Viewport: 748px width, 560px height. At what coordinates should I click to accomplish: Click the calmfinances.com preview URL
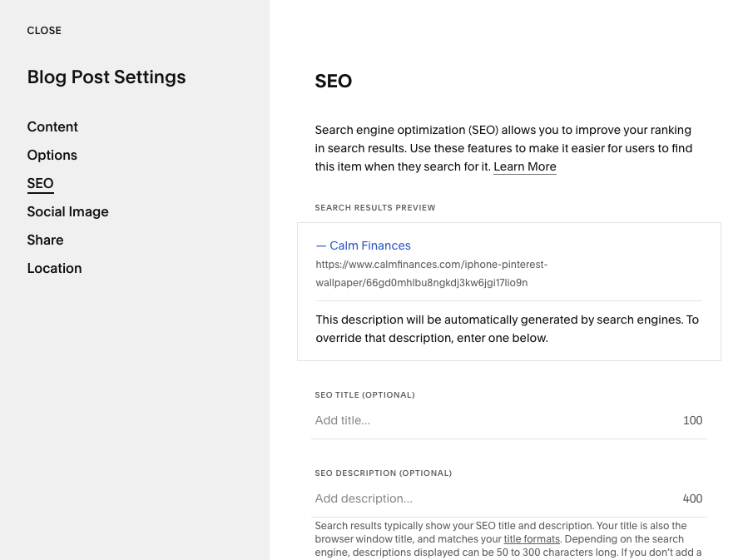coord(431,274)
